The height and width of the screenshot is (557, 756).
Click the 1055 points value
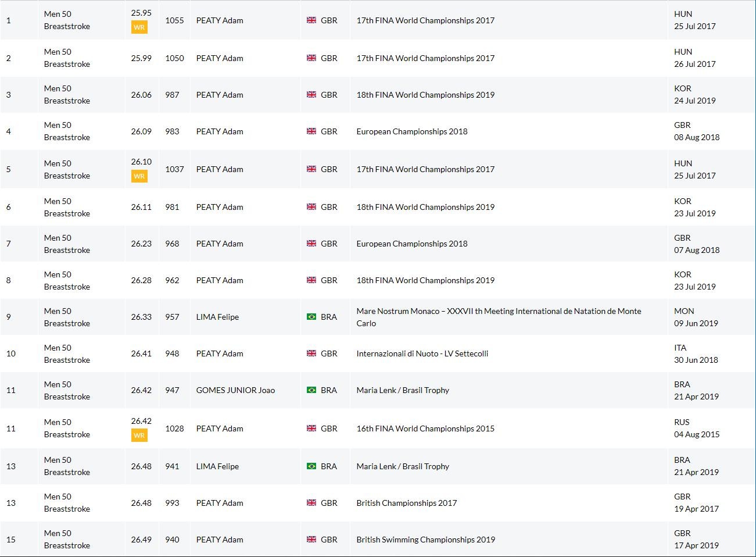click(x=174, y=20)
